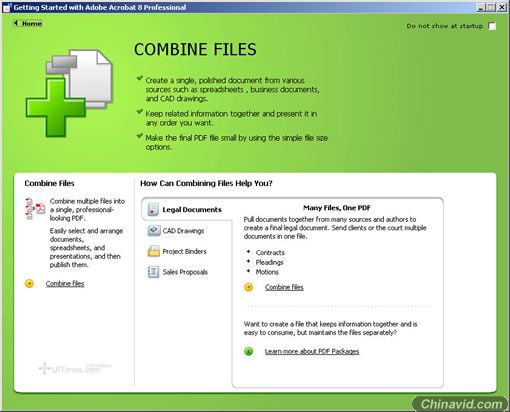Click the Sales Proposals notebook icon
The image size is (510, 412).
click(153, 272)
